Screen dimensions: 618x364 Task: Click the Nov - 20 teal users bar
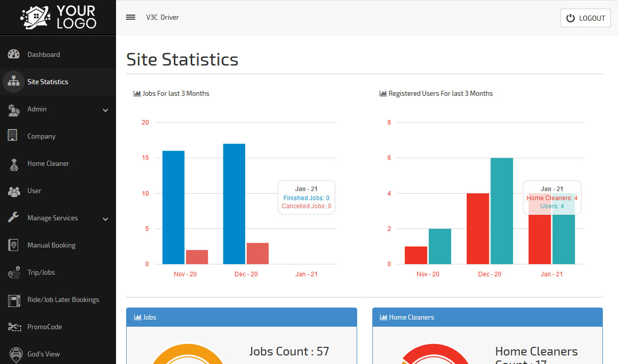point(440,247)
